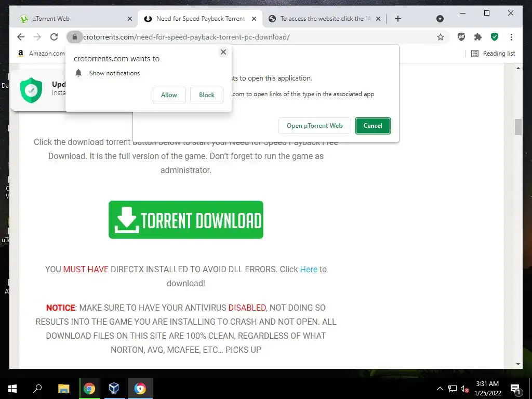Click Open µTorrent Web button

(x=314, y=126)
